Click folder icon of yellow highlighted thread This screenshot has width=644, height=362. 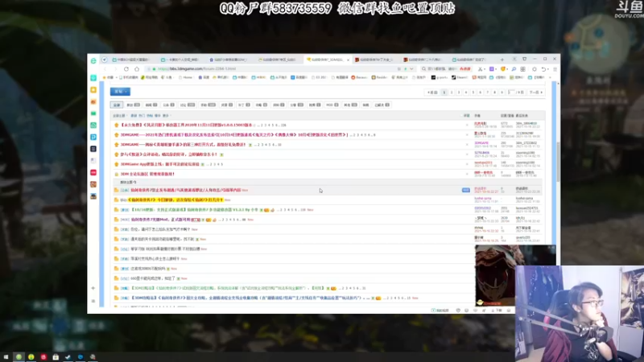click(x=116, y=200)
